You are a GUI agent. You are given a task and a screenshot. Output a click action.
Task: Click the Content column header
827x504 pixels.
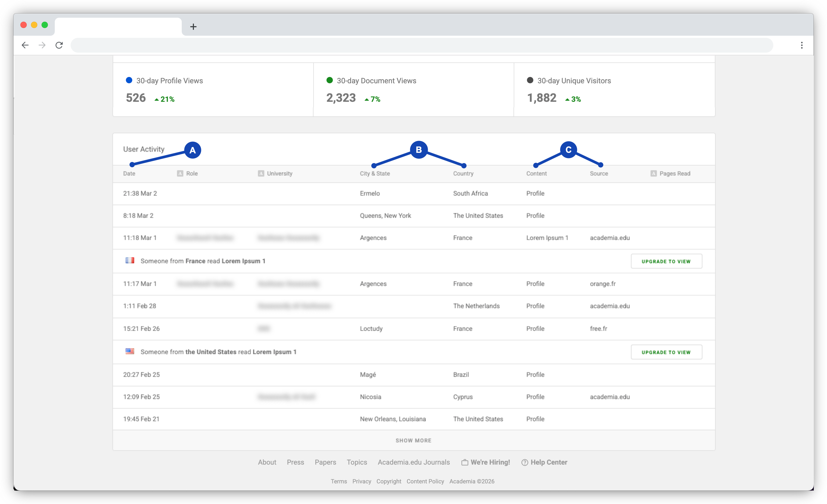coord(536,173)
